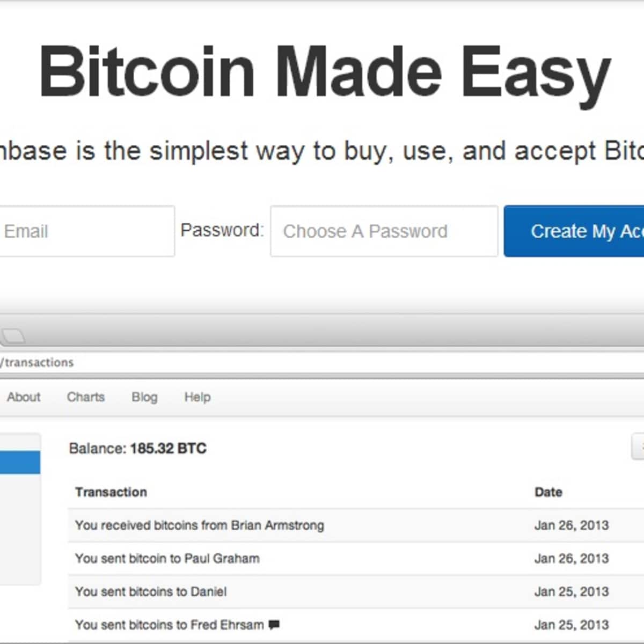644x644 pixels.
Task: Click the 185.32 BTC balance amount
Action: click(x=168, y=449)
